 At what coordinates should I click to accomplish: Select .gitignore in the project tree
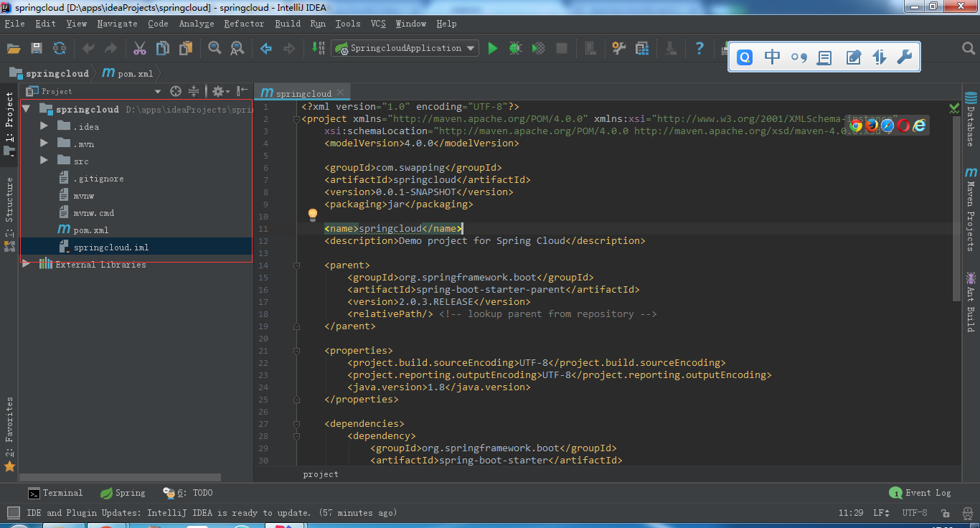[x=98, y=178]
